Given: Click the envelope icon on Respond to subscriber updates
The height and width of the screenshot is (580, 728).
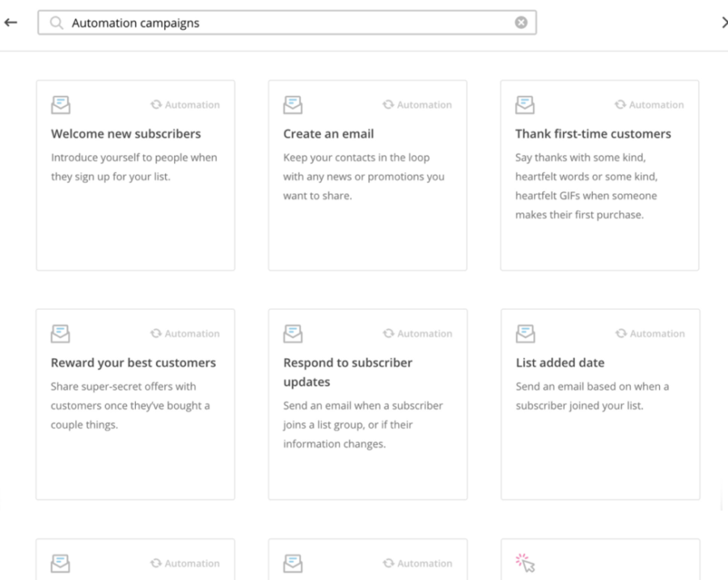Looking at the screenshot, I should point(292,332).
